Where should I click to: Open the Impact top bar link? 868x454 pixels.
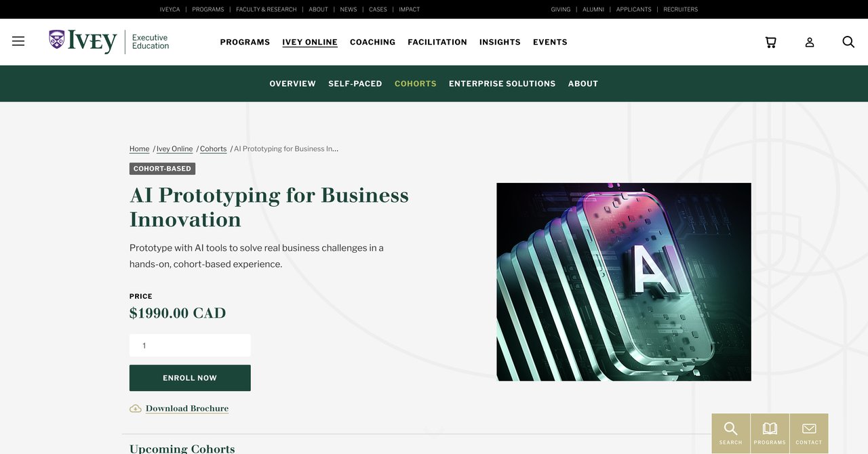pyautogui.click(x=409, y=9)
